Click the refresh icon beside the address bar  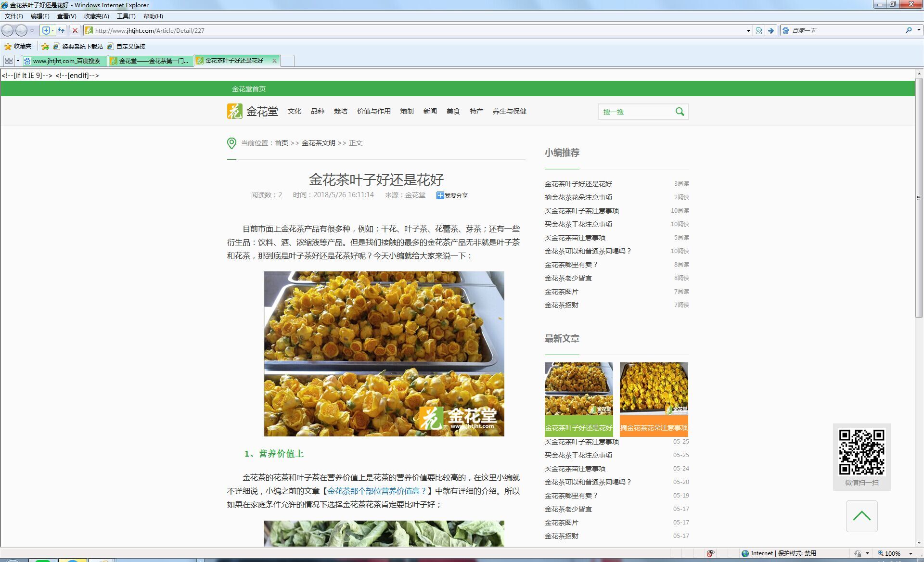click(61, 30)
